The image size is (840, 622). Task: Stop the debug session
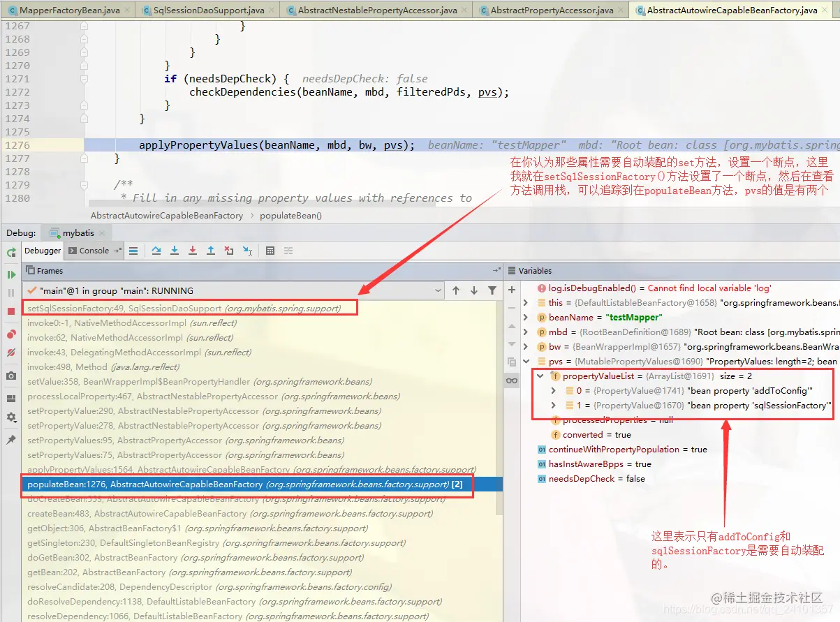[x=11, y=311]
